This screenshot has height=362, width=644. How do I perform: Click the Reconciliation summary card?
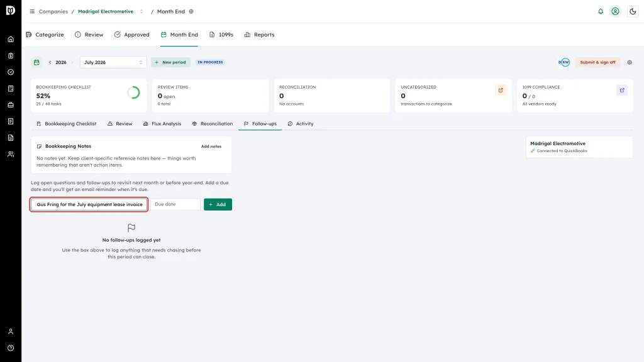pos(332,96)
